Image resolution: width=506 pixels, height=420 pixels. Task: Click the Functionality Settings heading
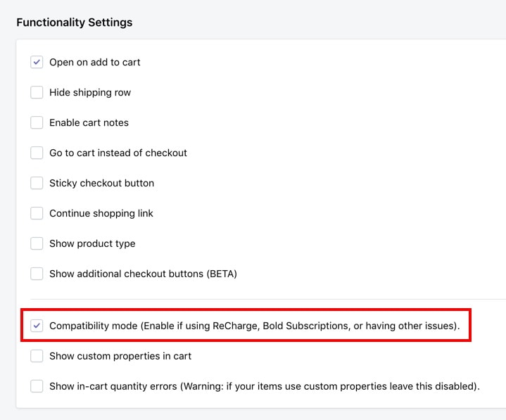[74, 23]
